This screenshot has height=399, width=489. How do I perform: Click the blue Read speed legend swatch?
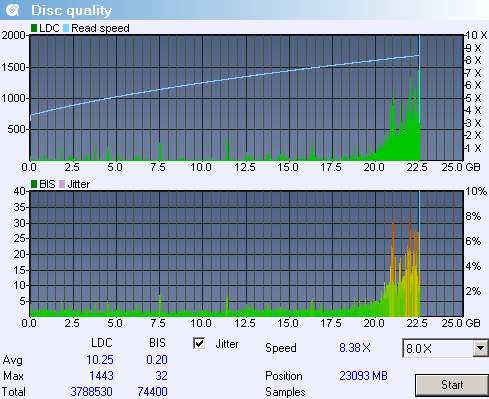pos(66,28)
